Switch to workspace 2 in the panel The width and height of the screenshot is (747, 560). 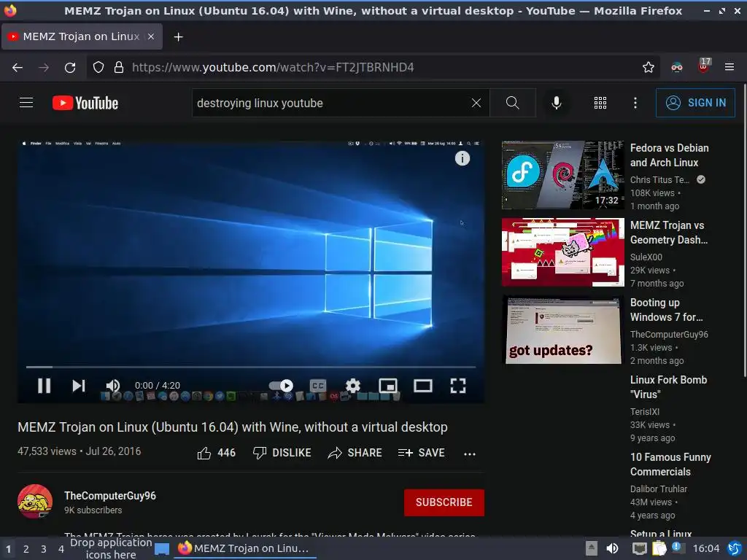(26, 549)
